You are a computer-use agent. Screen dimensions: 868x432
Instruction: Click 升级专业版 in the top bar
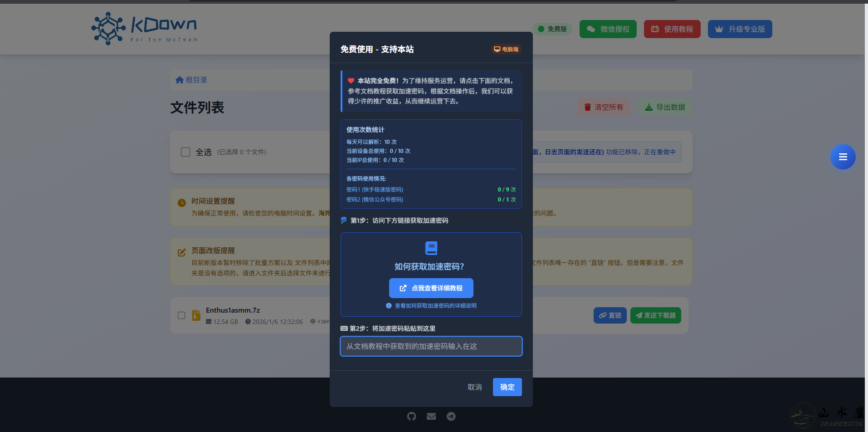pos(740,29)
